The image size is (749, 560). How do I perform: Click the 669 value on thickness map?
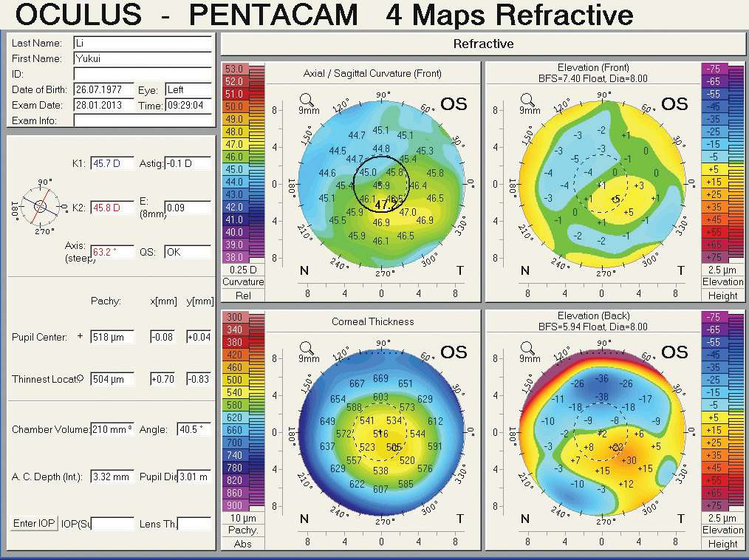point(380,378)
